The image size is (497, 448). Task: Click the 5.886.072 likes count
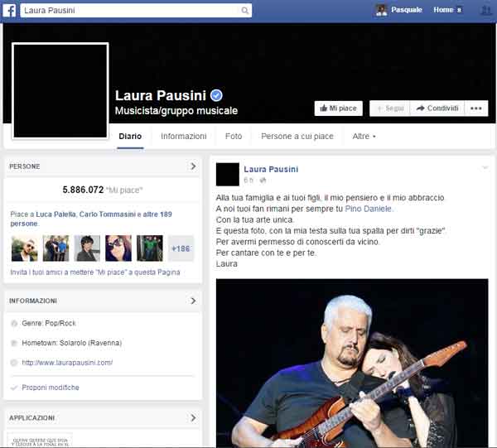[x=83, y=190]
